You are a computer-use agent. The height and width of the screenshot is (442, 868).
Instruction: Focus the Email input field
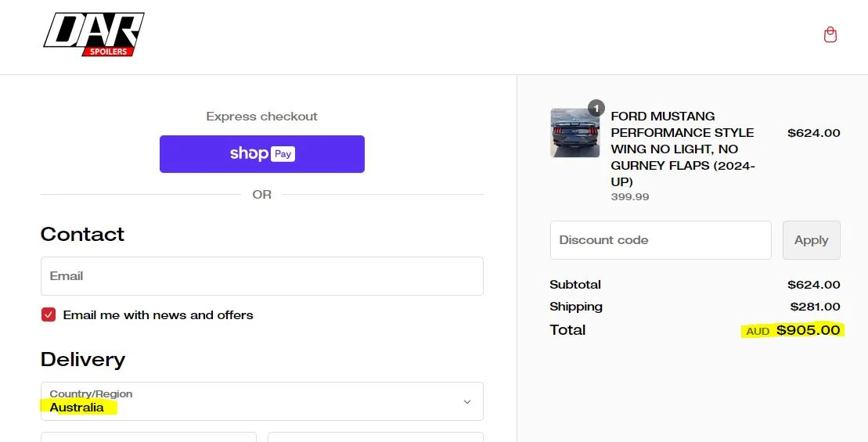[262, 276]
